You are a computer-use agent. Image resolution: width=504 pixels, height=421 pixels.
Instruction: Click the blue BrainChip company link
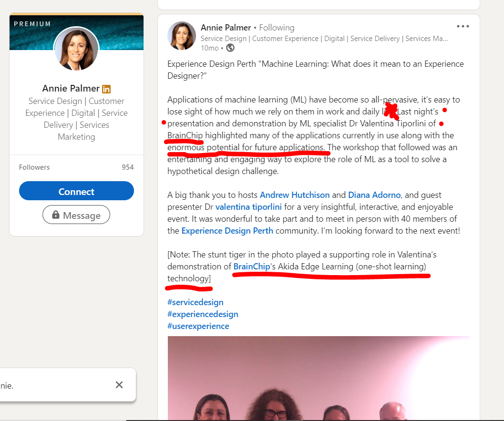(251, 267)
